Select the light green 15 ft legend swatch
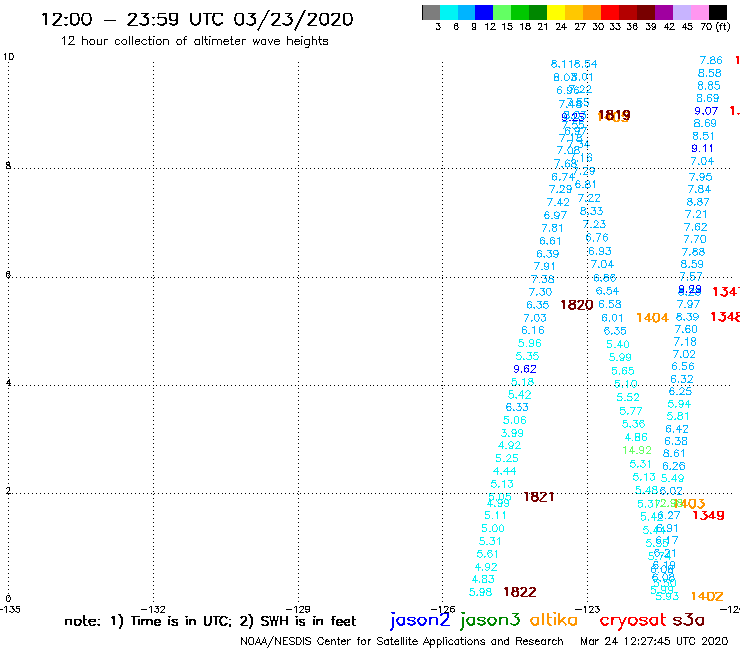This screenshot has width=740, height=650. pyautogui.click(x=502, y=12)
